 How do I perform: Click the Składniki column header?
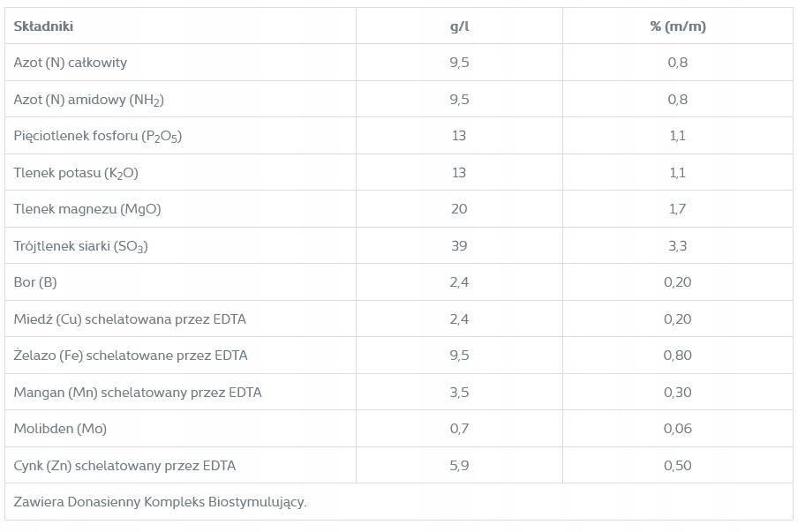[43, 26]
